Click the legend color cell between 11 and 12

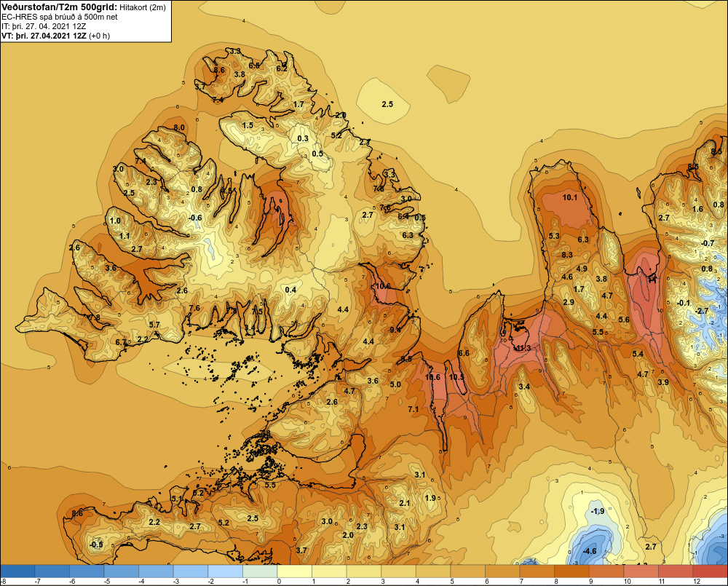click(676, 571)
